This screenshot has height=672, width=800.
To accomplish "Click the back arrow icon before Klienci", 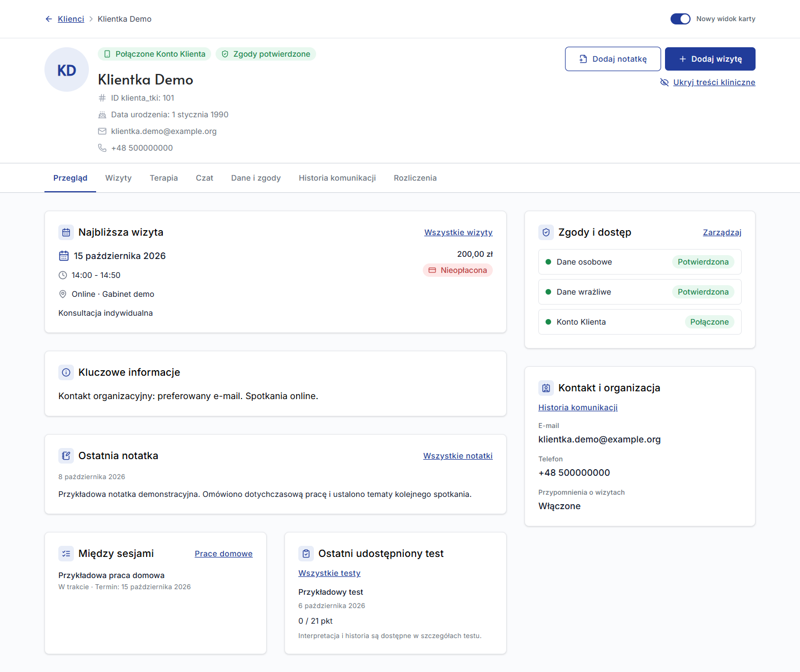I will click(49, 19).
